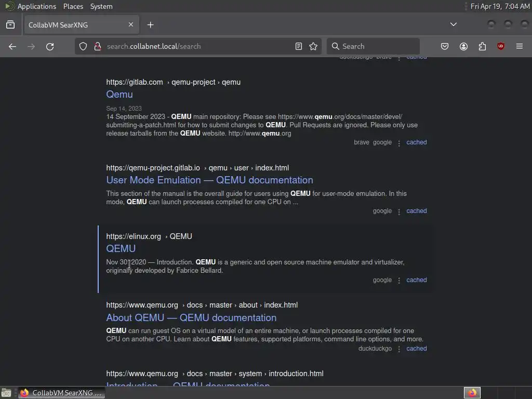Viewport: 532px width, 399px height.
Task: Bookmark this page with the star icon
Action: click(313, 46)
